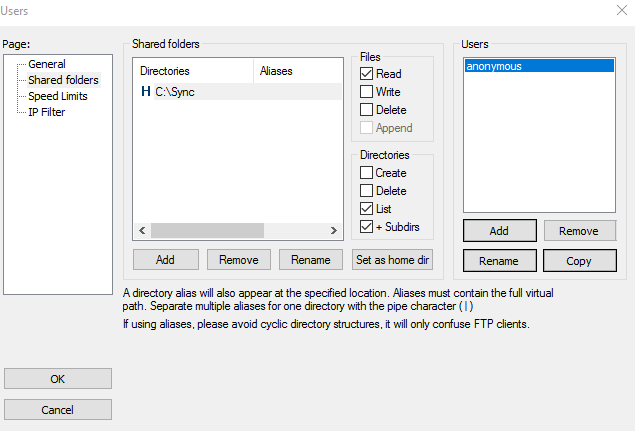The image size is (635, 431).
Task: Click Rename under the shared folders list
Action: 311,260
